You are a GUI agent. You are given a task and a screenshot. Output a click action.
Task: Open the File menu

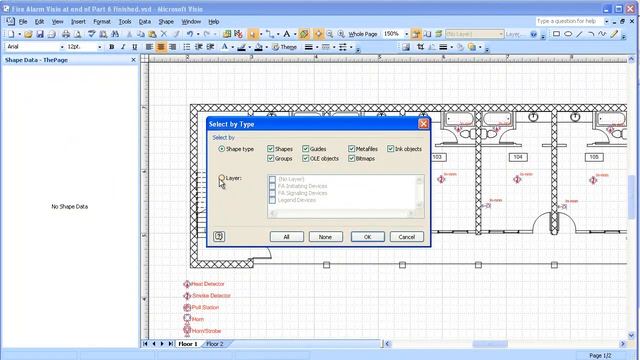tap(23, 22)
